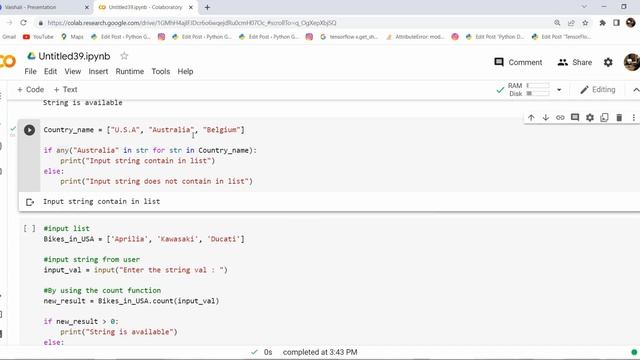Open notebook settings gear icon
Screen dimensions: 640x360
(x=608, y=62)
